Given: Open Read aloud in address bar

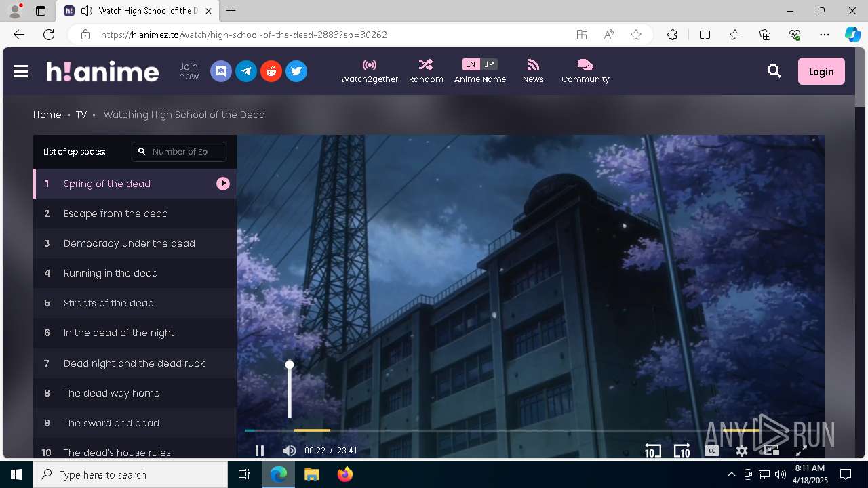Looking at the screenshot, I should (x=609, y=35).
